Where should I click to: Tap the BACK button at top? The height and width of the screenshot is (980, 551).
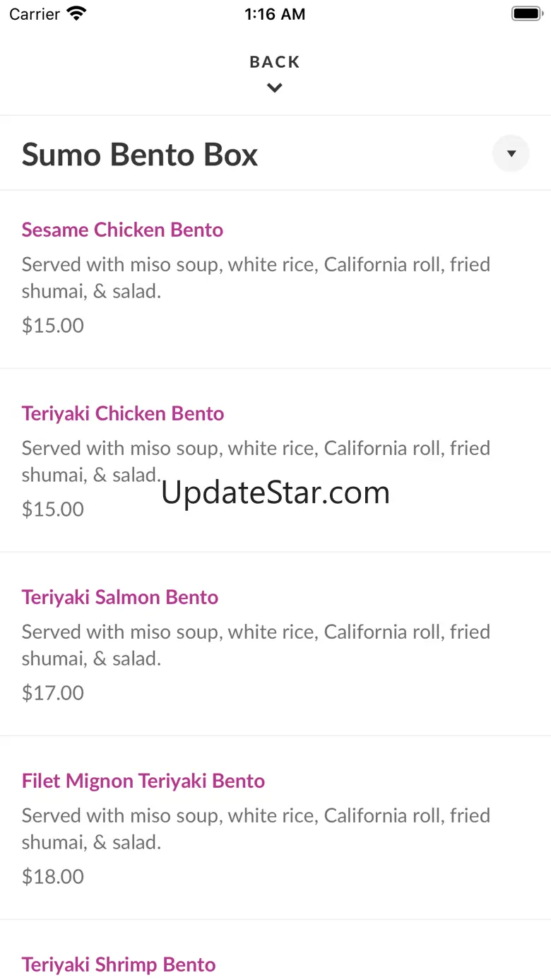tap(275, 62)
